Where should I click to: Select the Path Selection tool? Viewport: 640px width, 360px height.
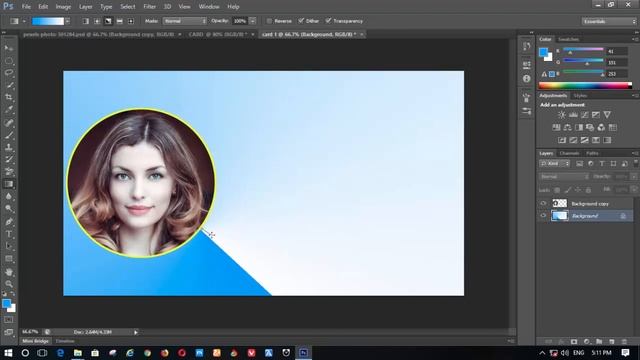tap(9, 247)
